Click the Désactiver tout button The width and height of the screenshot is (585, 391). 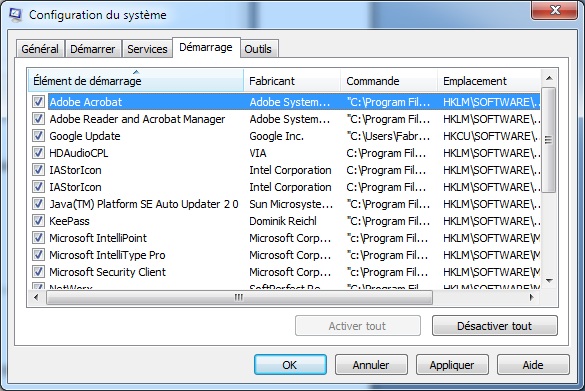[x=495, y=326]
